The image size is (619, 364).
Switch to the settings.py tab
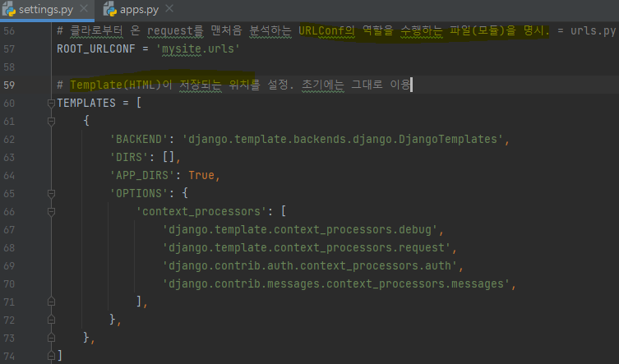coord(46,10)
